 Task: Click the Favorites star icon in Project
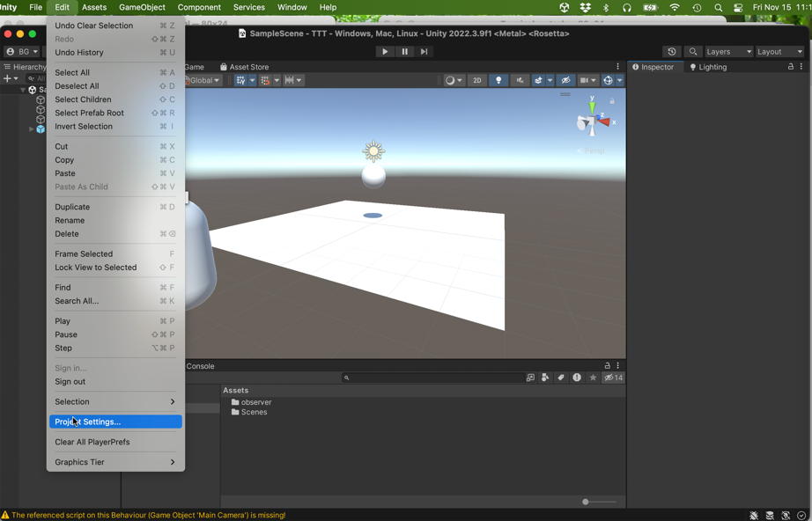(x=593, y=378)
